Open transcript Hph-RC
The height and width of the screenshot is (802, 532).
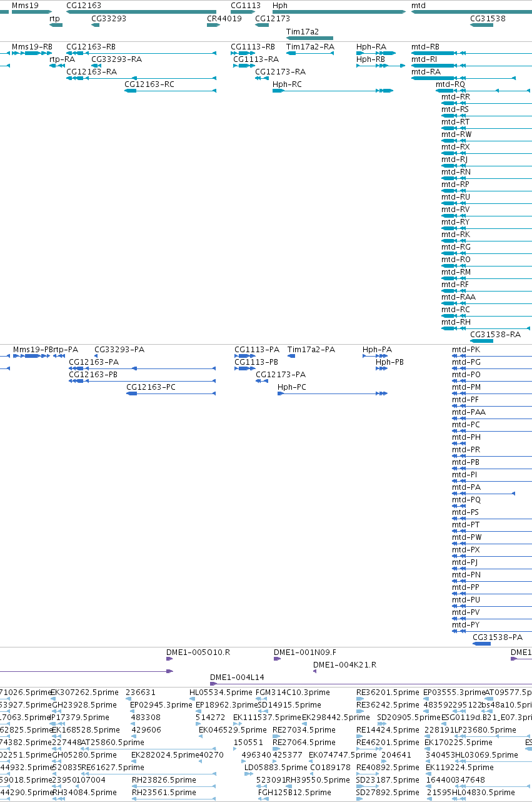[333, 91]
